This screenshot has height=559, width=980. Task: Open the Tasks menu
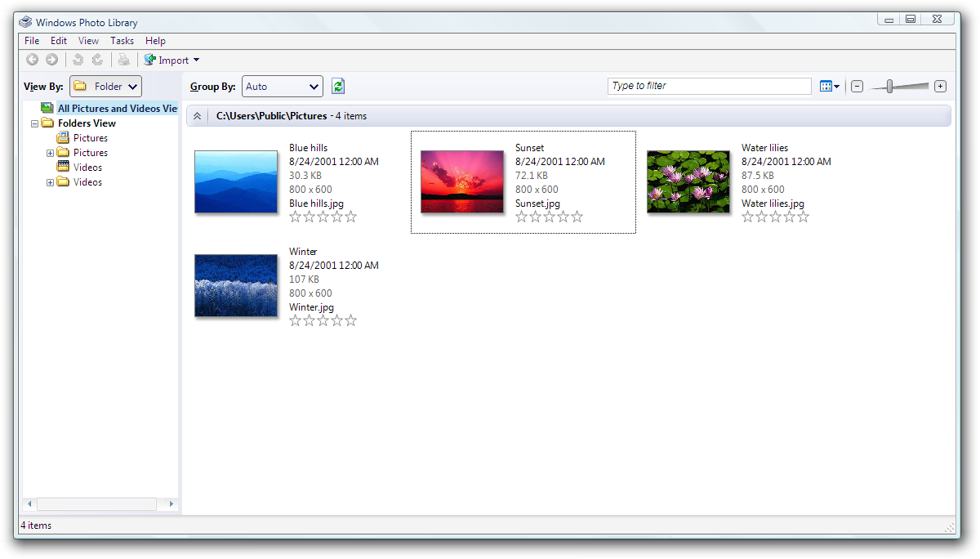[x=122, y=41]
